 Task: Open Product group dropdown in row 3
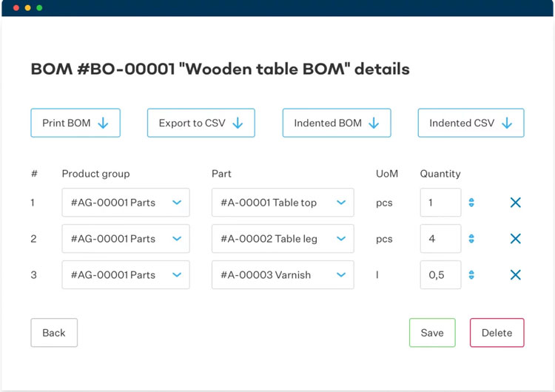tap(126, 275)
